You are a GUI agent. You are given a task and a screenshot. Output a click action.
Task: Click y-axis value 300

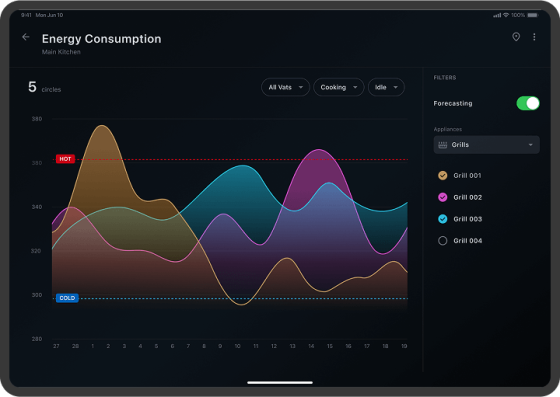(37, 295)
